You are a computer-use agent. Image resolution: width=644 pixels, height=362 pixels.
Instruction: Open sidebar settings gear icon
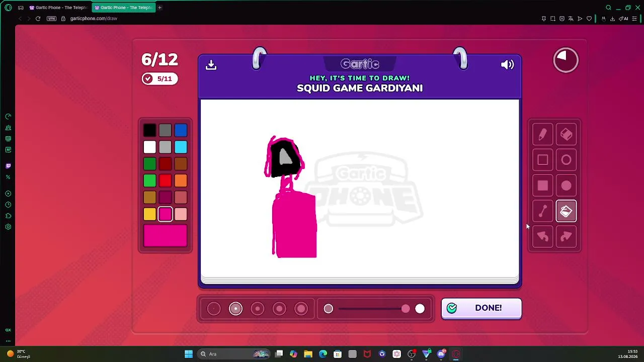8,227
